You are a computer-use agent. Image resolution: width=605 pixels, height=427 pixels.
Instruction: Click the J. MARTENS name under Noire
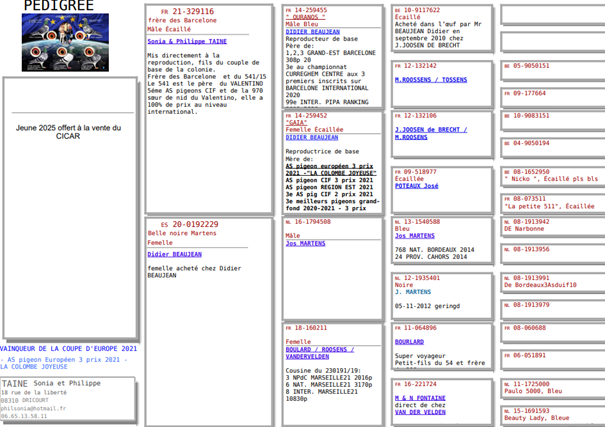coord(412,292)
